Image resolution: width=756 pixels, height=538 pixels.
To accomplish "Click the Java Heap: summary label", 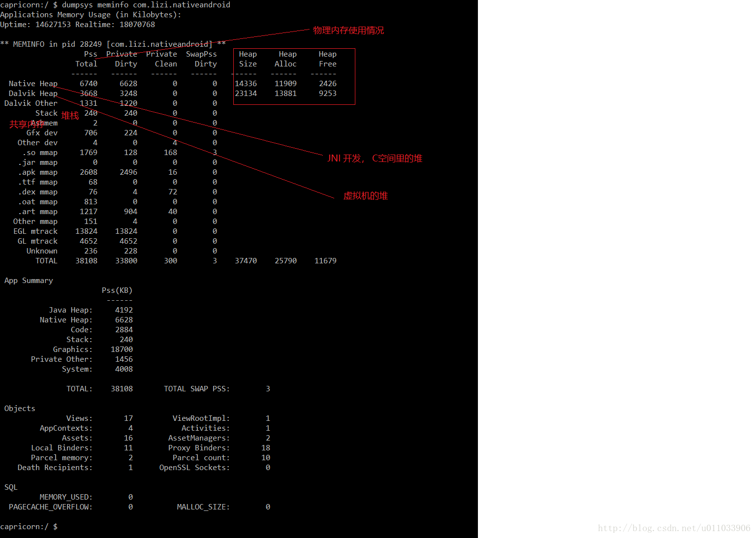I will click(x=71, y=310).
